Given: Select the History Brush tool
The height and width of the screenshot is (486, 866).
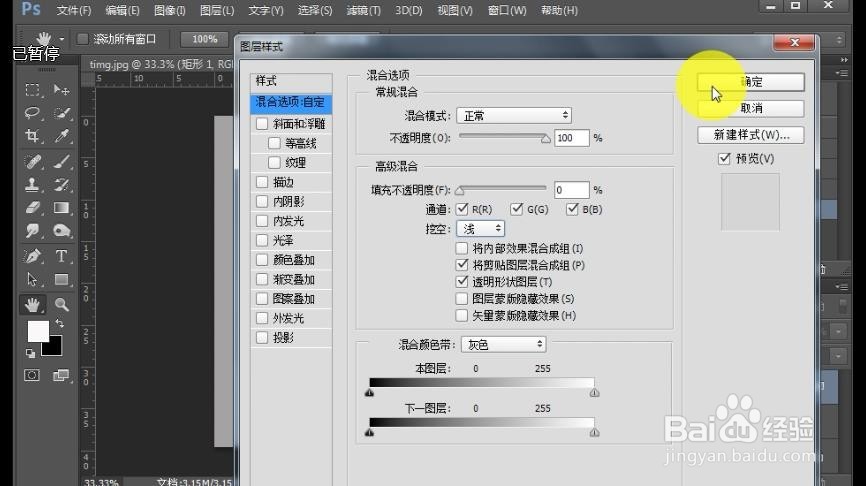Looking at the screenshot, I should (61, 184).
